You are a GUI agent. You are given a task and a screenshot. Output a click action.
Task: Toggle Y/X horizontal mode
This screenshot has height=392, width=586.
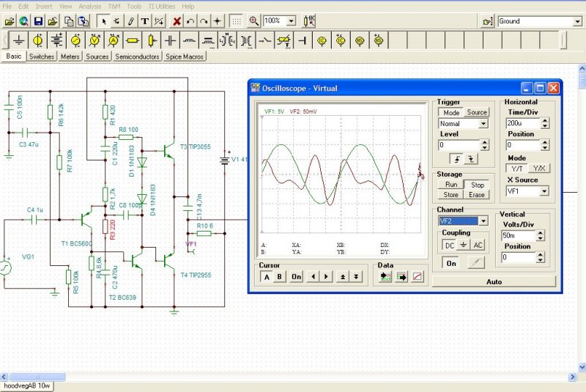pyautogui.click(x=539, y=169)
